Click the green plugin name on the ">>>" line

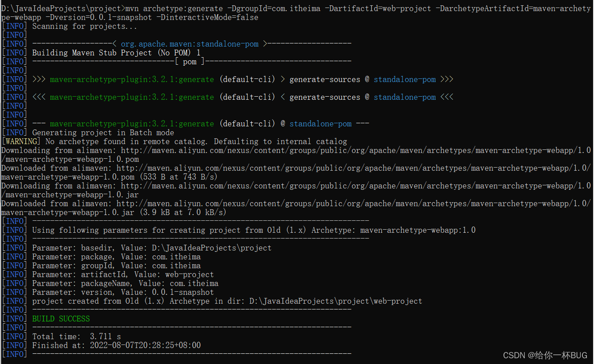132,79
